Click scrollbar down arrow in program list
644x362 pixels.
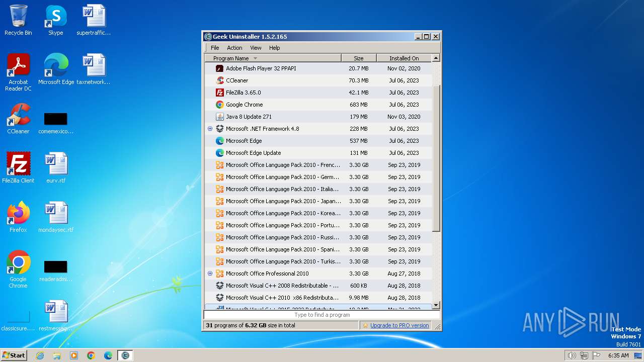coord(436,305)
